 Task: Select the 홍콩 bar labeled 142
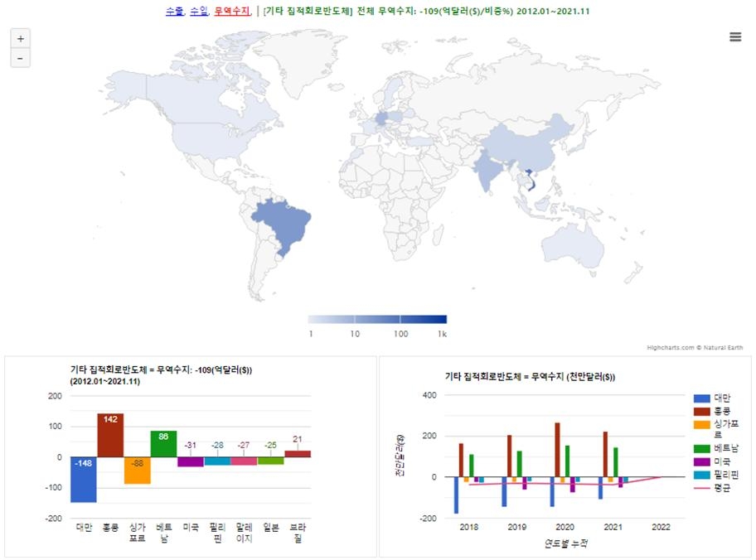coord(110,435)
